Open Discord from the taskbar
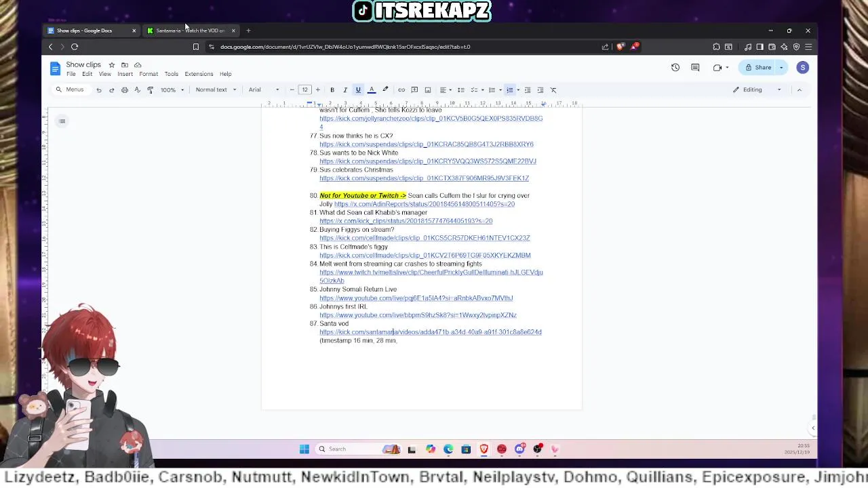Image resolution: width=868 pixels, height=488 pixels. [x=519, y=449]
